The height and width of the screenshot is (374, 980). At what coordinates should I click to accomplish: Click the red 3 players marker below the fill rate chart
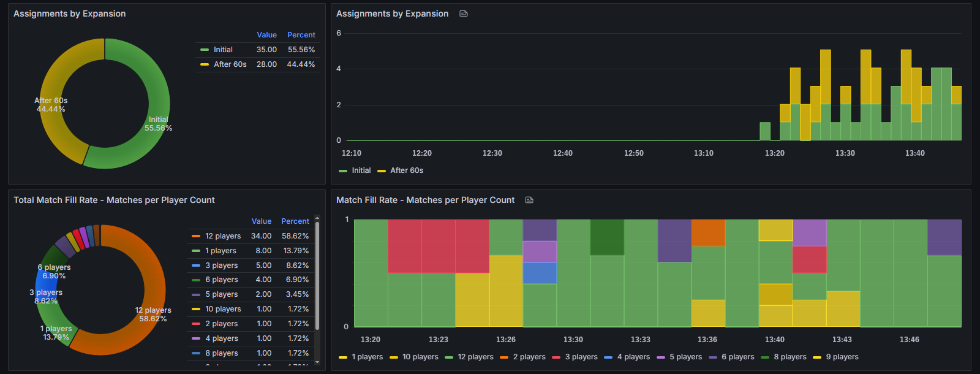556,357
